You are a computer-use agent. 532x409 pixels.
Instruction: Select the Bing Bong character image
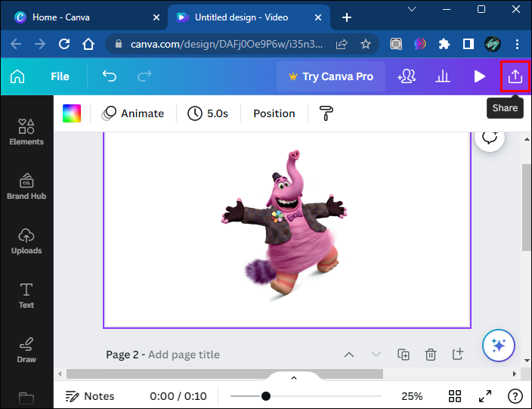tap(284, 225)
